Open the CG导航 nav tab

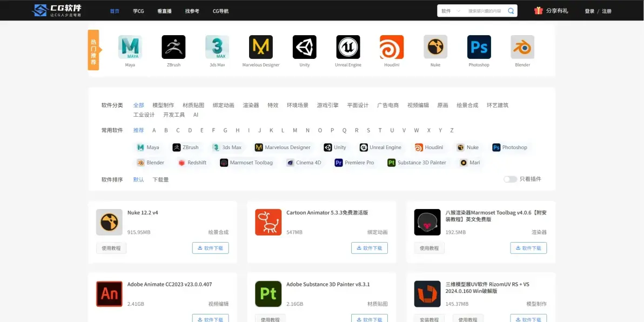click(x=220, y=11)
